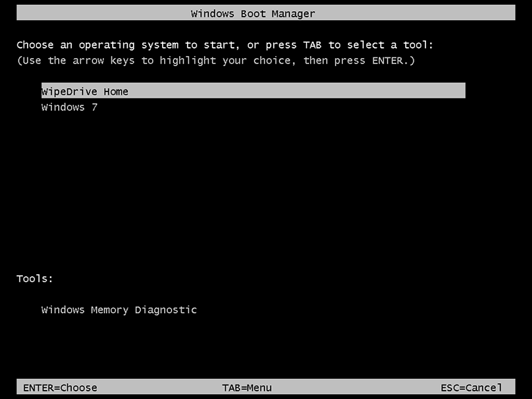Click the word 'Boot' in the title
Image resolution: width=532 pixels, height=399 pixels.
(253, 14)
